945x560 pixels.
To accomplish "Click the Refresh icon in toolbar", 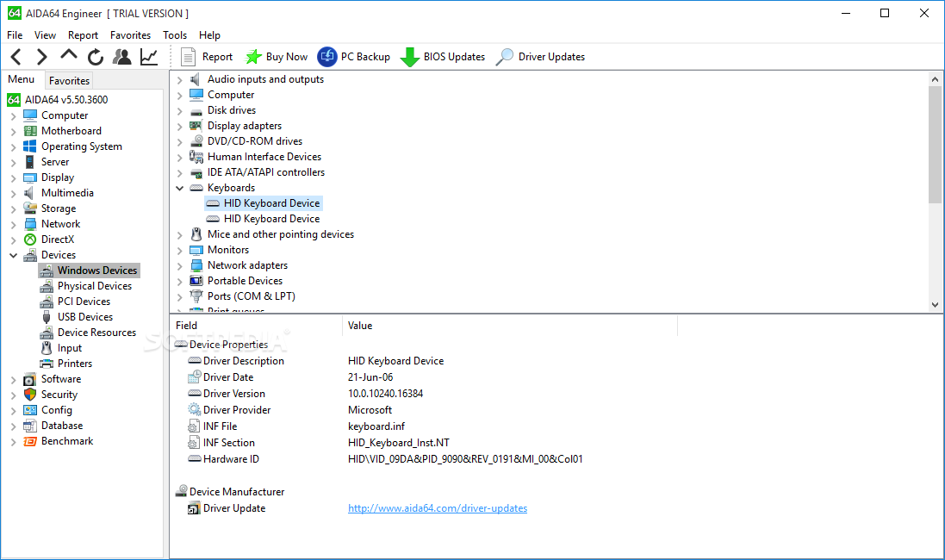I will (96, 57).
